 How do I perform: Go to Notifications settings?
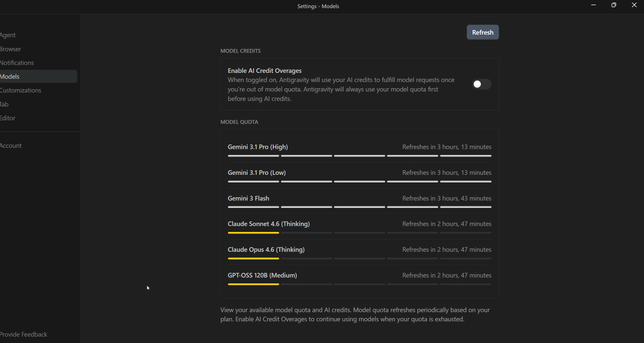coord(17,63)
